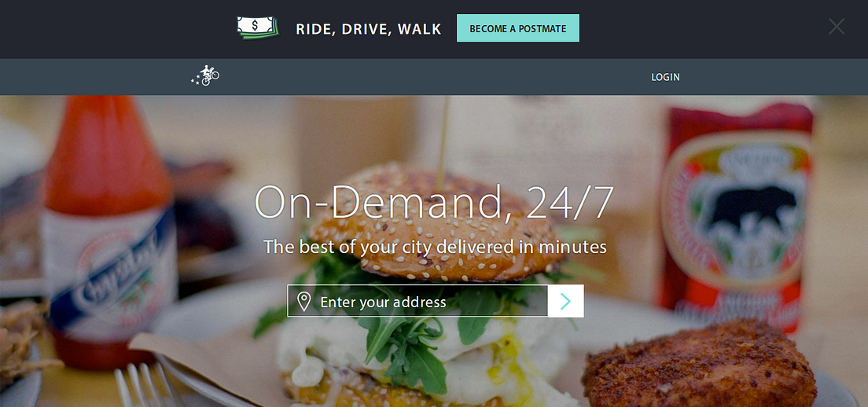The height and width of the screenshot is (407, 868).
Task: Click the Become a Postmate button
Action: pos(517,28)
